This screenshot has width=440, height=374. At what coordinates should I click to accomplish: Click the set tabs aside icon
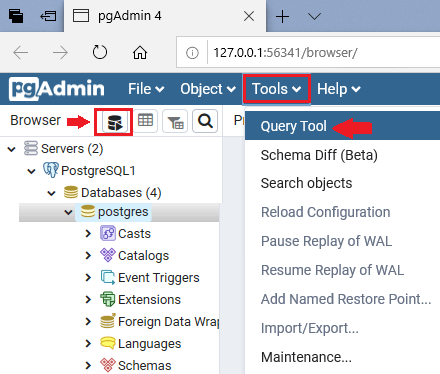48,16
